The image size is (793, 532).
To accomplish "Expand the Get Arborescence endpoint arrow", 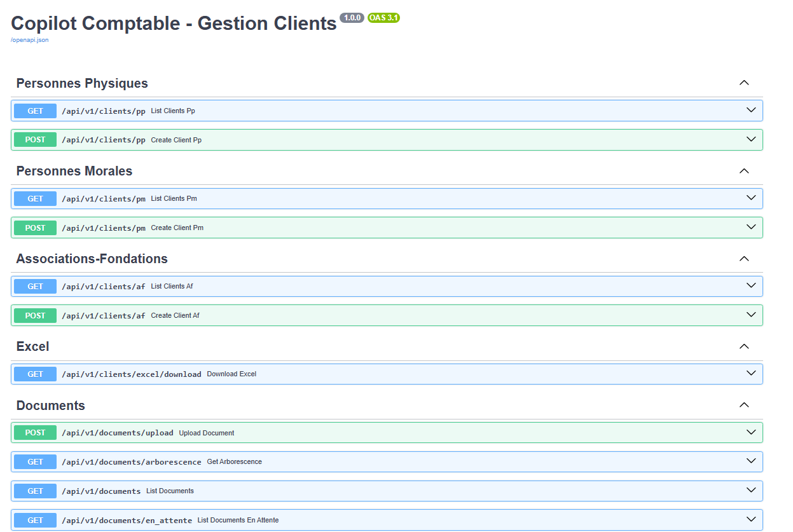I will point(751,461).
